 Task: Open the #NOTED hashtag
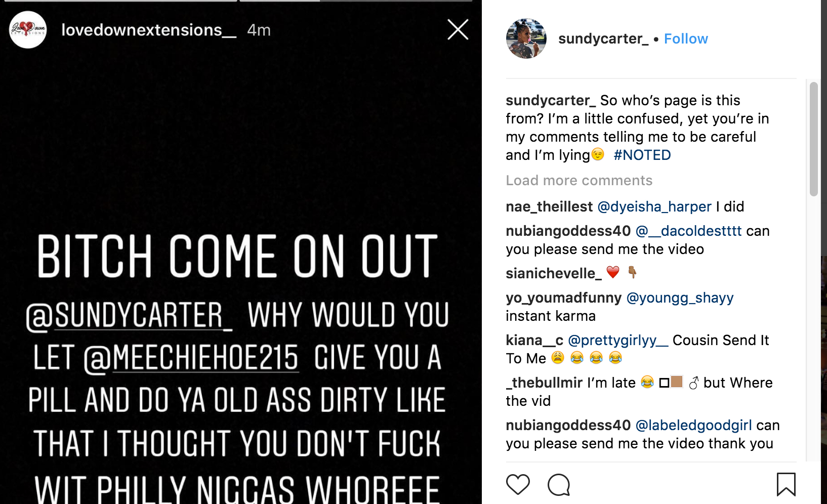(x=642, y=155)
